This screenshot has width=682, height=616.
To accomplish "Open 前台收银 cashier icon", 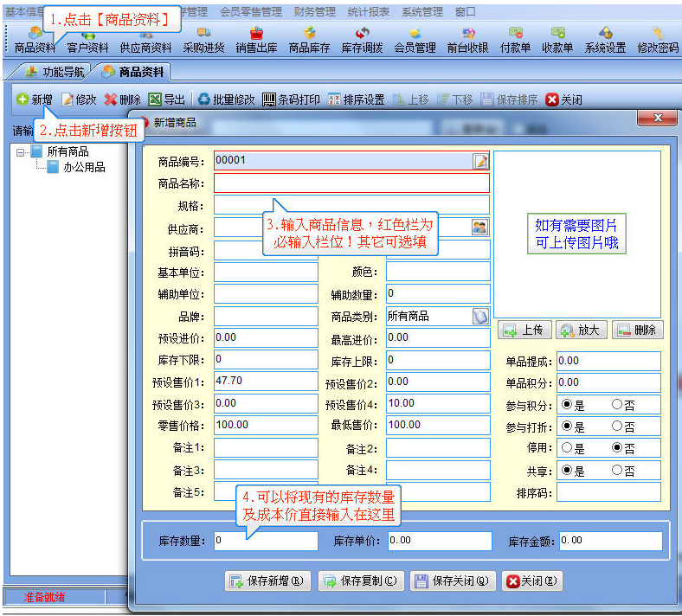I will pyautogui.click(x=467, y=40).
